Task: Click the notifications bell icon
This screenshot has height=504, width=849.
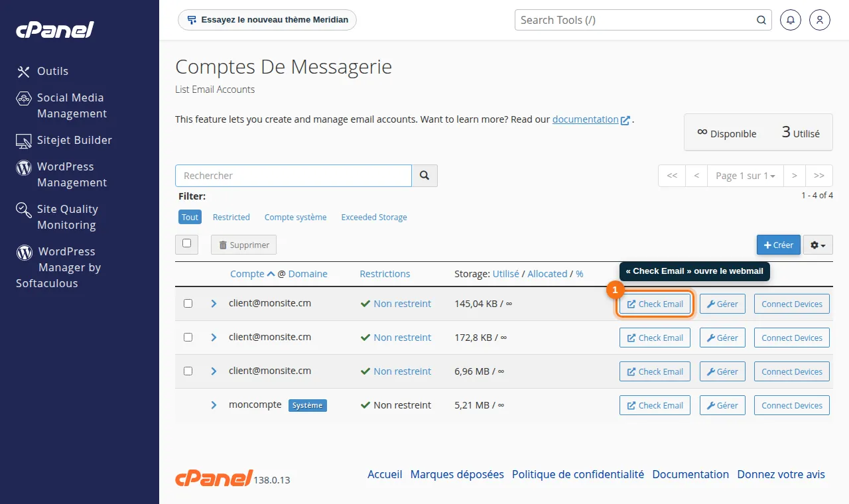Action: click(x=790, y=20)
